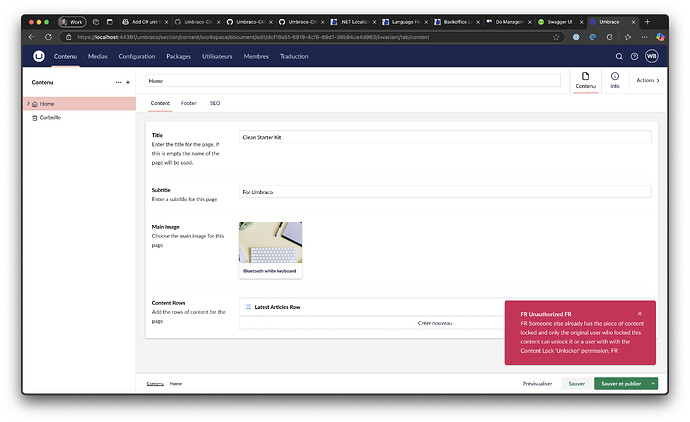Screen dimensions: 690x422
Task: Open the Bluetooth white keyboard image thumbnail
Action: pos(270,250)
